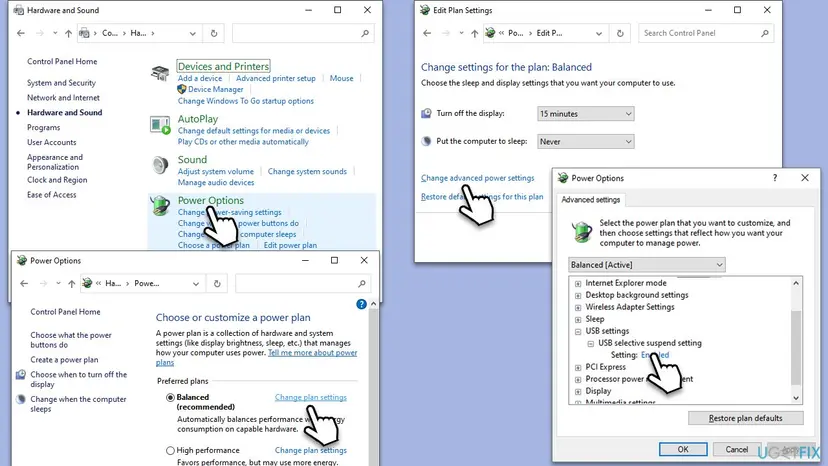This screenshot has width=828, height=466.
Task: Click search magnifier in Hardware and Sound window
Action: 364,33
